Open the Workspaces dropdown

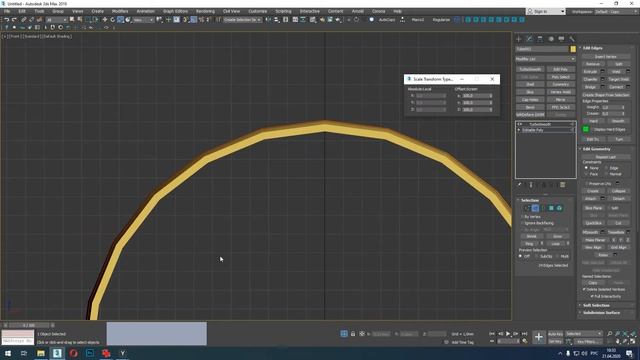pyautogui.click(x=615, y=12)
